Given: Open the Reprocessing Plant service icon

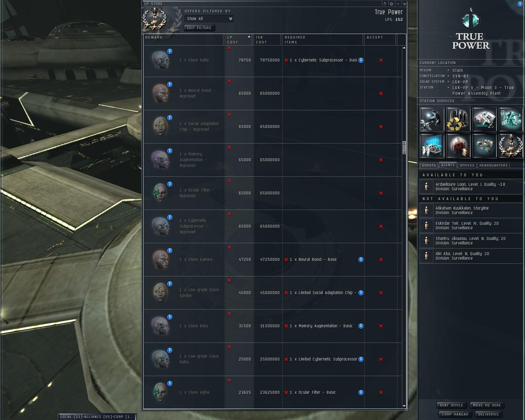Looking at the screenshot, I should (x=458, y=120).
